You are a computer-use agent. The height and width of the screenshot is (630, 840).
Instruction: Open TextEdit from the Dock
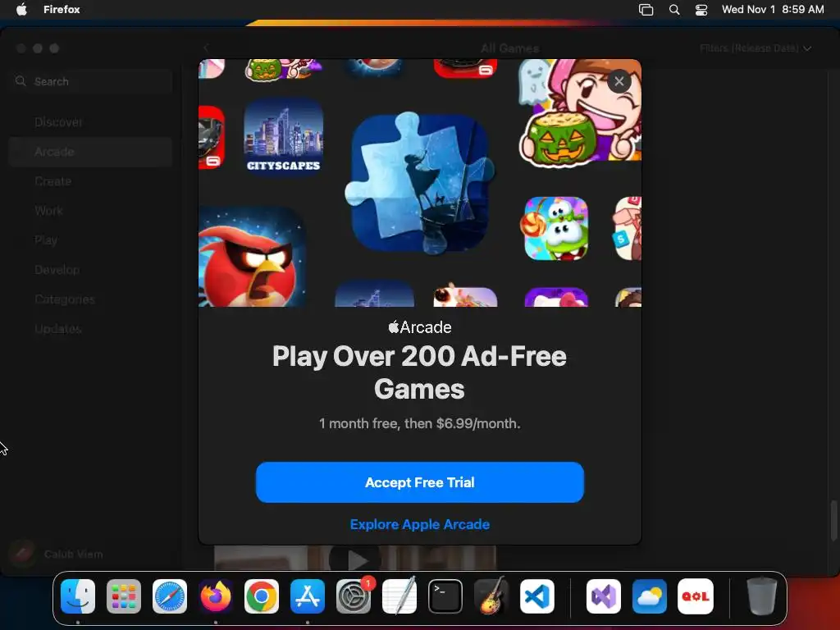[399, 596]
